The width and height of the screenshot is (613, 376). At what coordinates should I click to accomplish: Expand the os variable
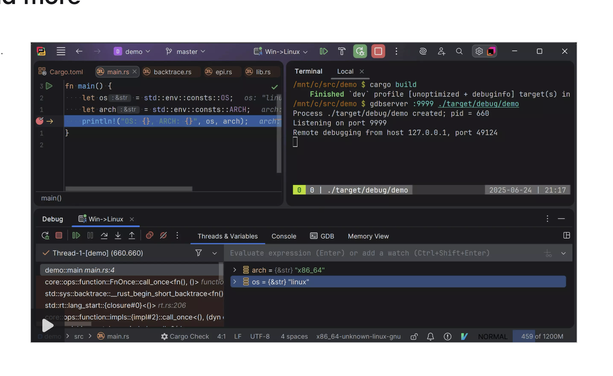[x=235, y=281]
